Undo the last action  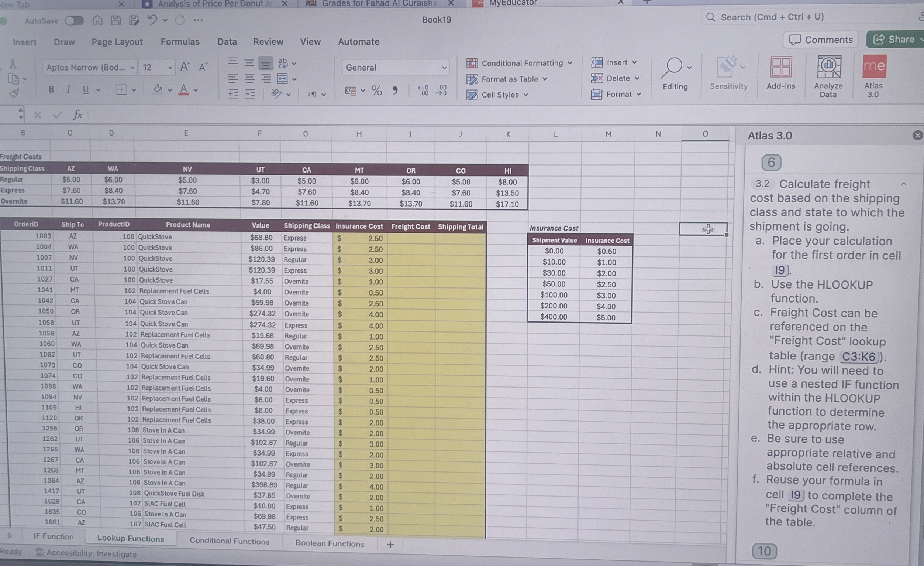pos(152,20)
